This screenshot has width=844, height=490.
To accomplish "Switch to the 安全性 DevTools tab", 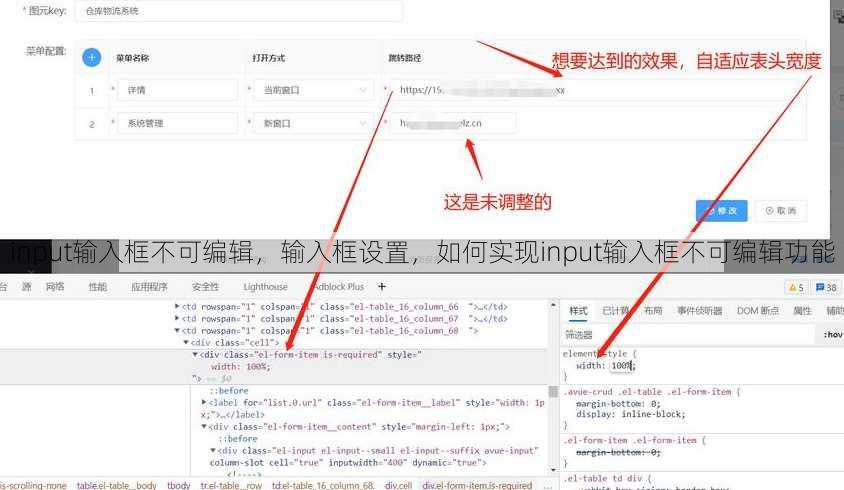I will tap(205, 286).
